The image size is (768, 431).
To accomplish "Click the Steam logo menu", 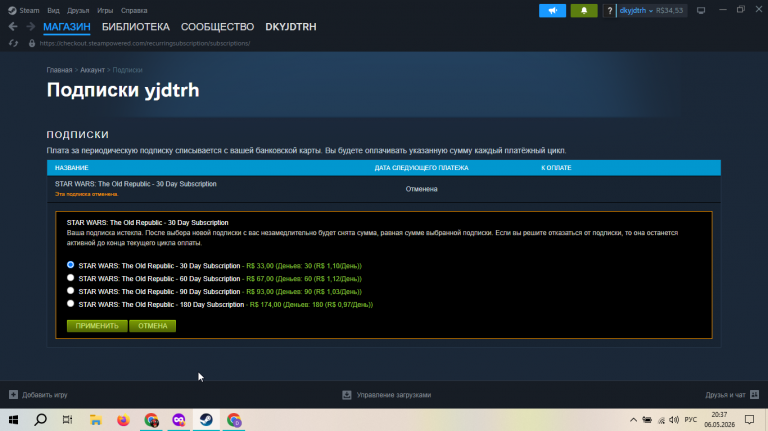I will point(12,10).
